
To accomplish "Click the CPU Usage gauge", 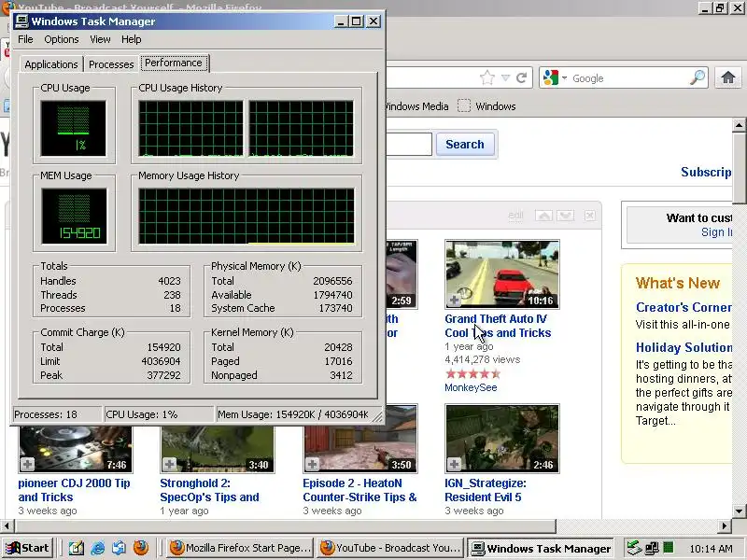I will 74,128.
